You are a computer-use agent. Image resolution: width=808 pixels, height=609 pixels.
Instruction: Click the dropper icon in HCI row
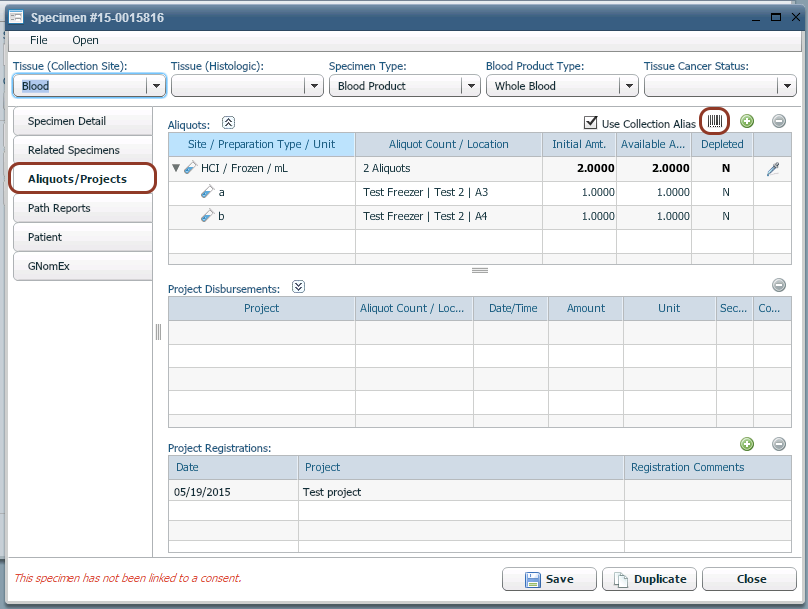click(772, 168)
